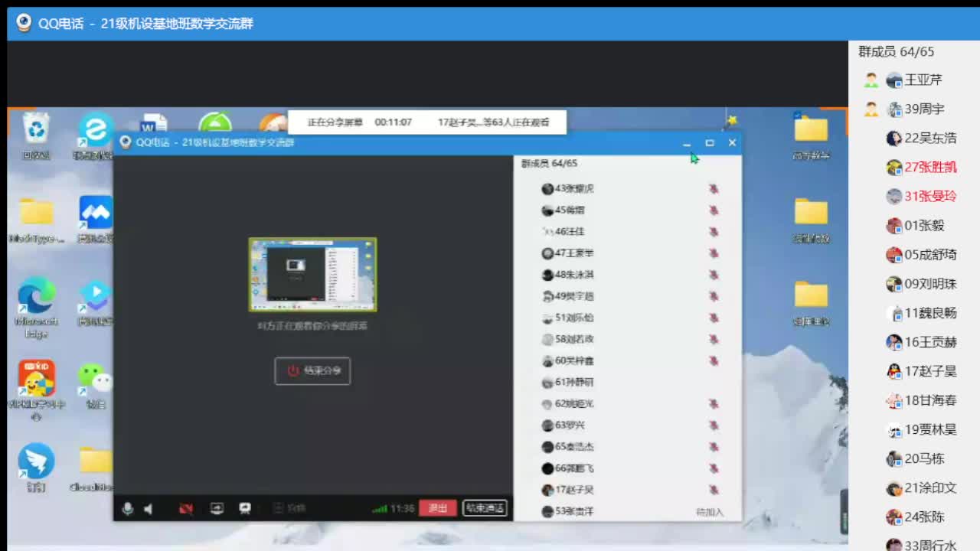The width and height of the screenshot is (980, 551).
Task: Click the avatar of 19贾林昊
Action: pyautogui.click(x=894, y=430)
